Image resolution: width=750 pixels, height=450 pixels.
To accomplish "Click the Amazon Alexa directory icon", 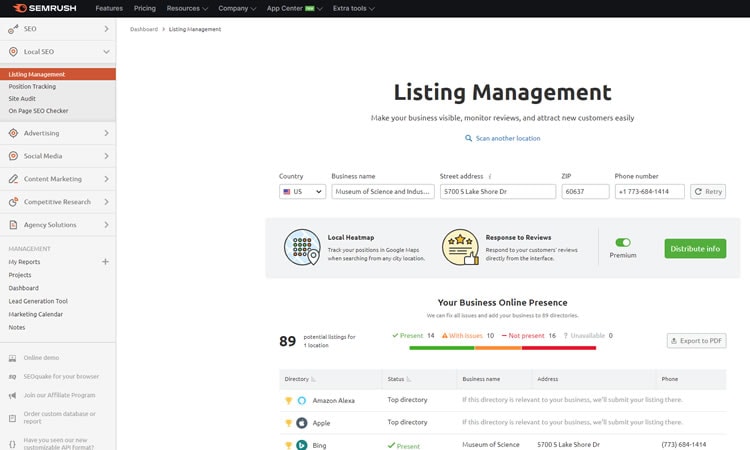I will point(302,400).
